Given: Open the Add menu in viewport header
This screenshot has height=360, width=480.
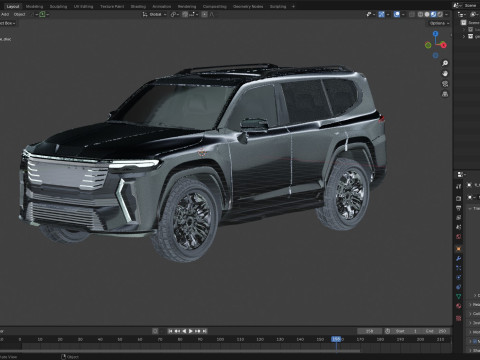Looking at the screenshot, I should (x=5, y=14).
